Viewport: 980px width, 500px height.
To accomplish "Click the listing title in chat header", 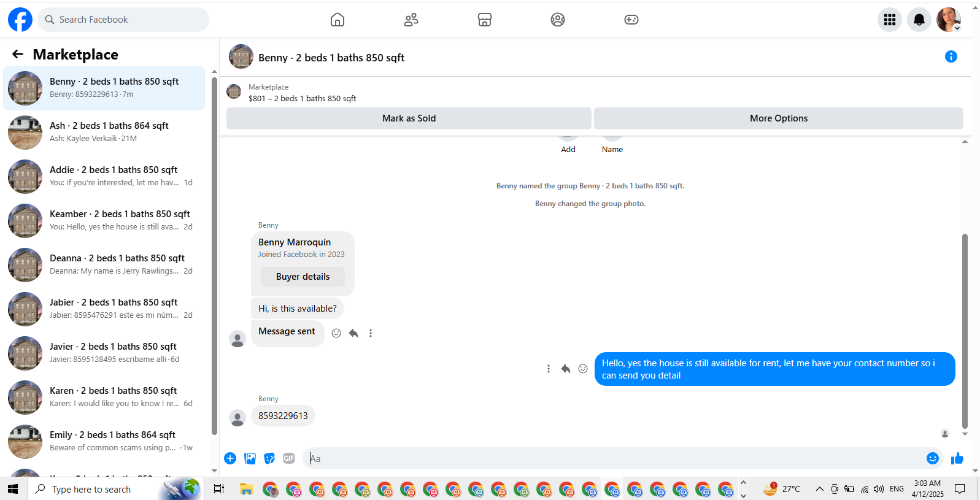I will coord(331,58).
